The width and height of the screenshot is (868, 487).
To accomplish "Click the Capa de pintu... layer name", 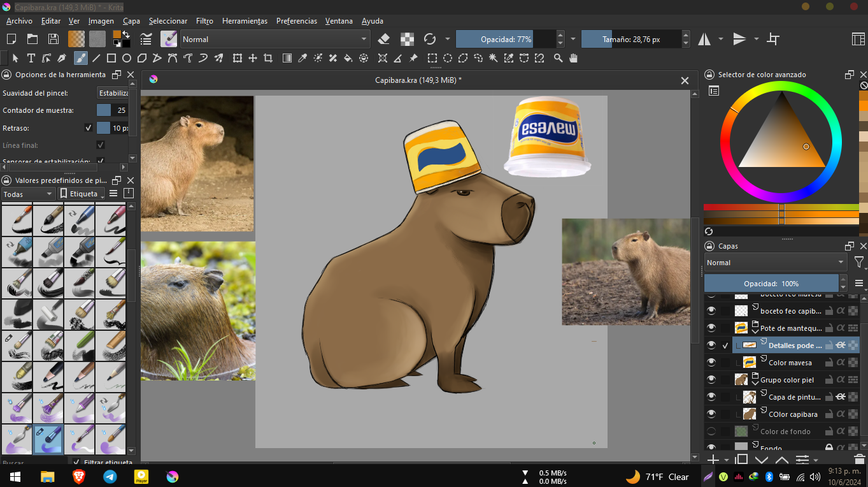I will click(x=794, y=397).
